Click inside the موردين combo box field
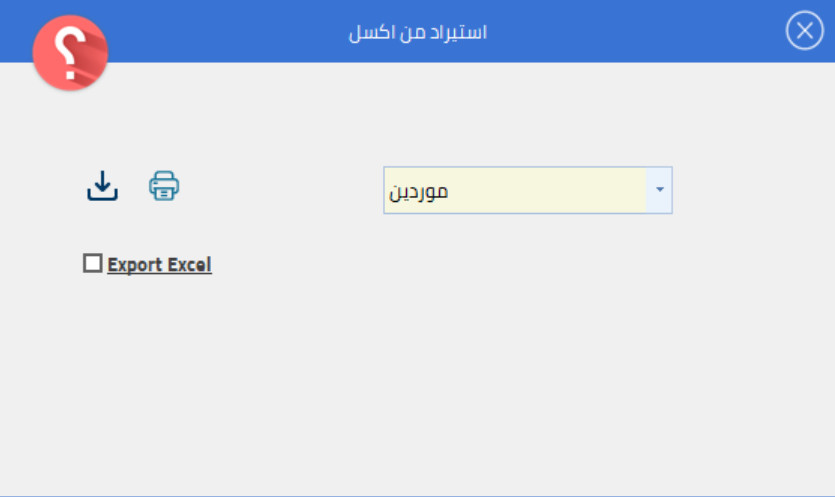 [x=514, y=190]
